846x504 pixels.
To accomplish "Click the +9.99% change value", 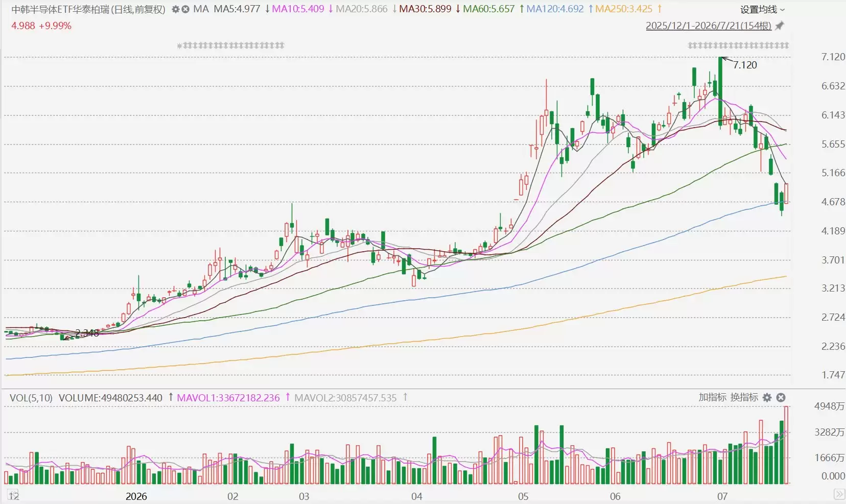I will (x=55, y=26).
